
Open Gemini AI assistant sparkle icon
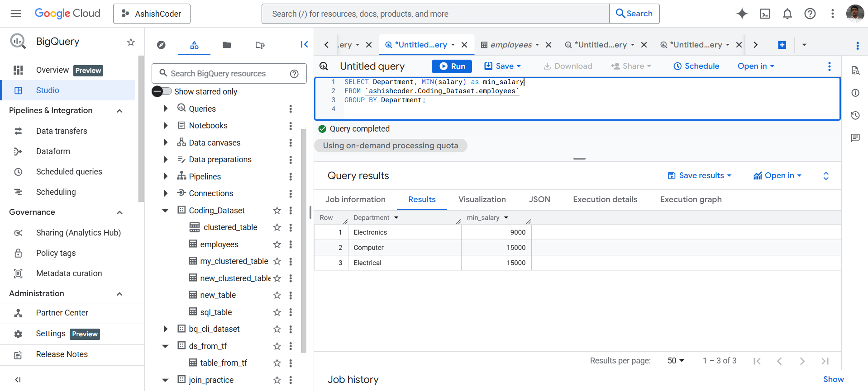[x=742, y=14]
